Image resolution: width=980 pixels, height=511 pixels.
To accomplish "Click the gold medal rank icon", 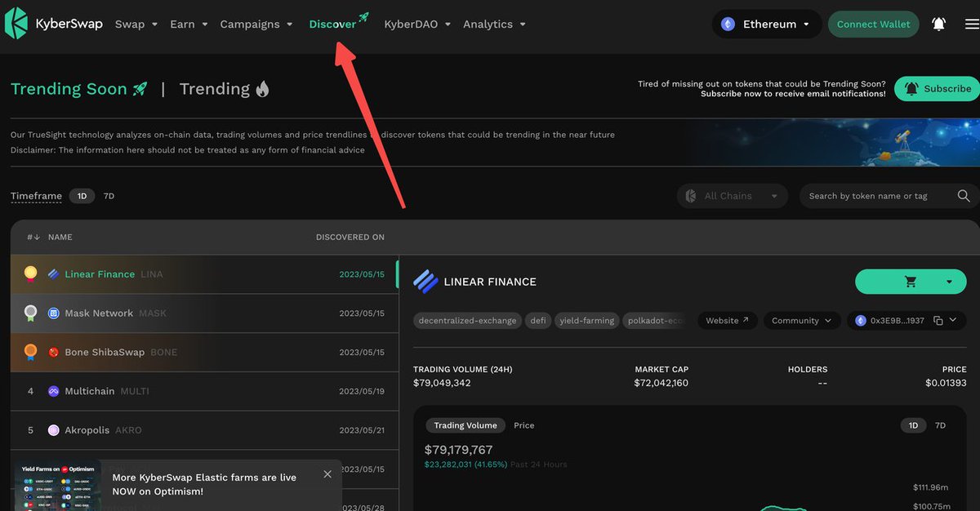I will [30, 273].
